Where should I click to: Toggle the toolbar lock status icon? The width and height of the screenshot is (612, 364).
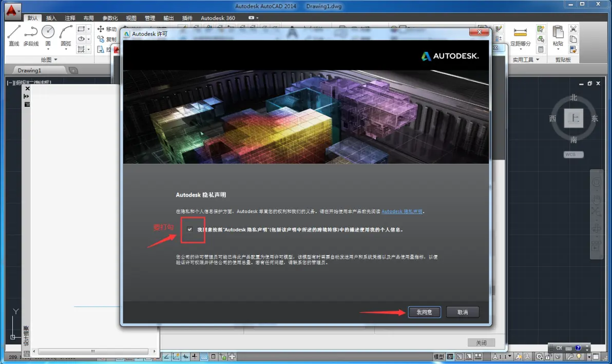coord(548,357)
